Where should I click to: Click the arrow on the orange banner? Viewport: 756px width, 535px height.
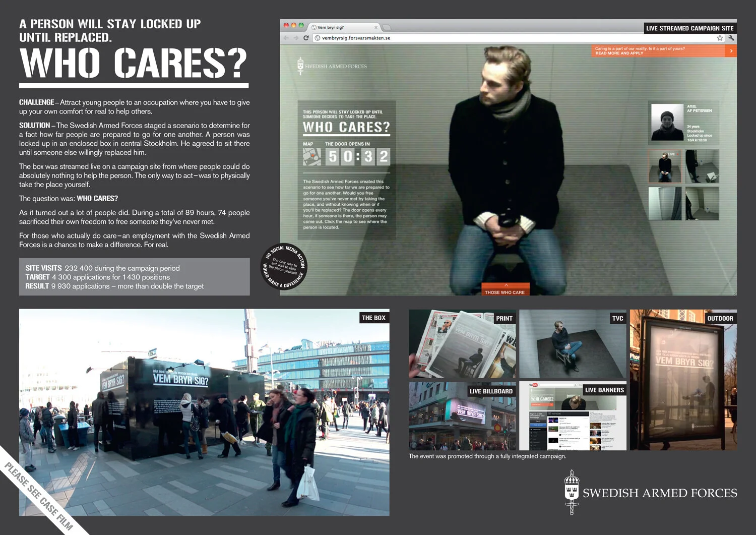[731, 51]
